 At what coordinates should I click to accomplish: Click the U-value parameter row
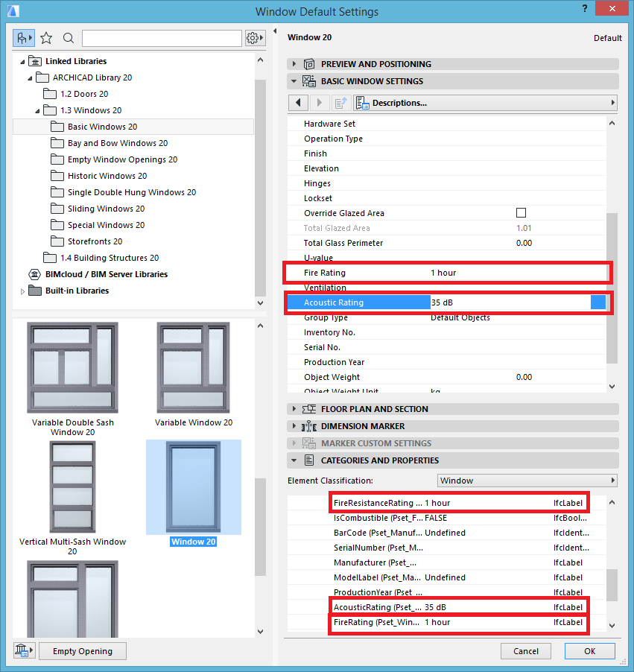tap(447, 258)
